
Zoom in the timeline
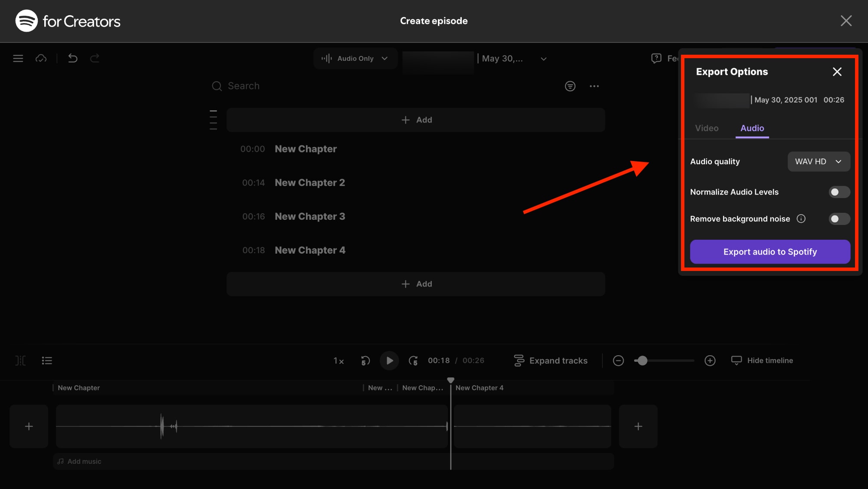point(710,360)
